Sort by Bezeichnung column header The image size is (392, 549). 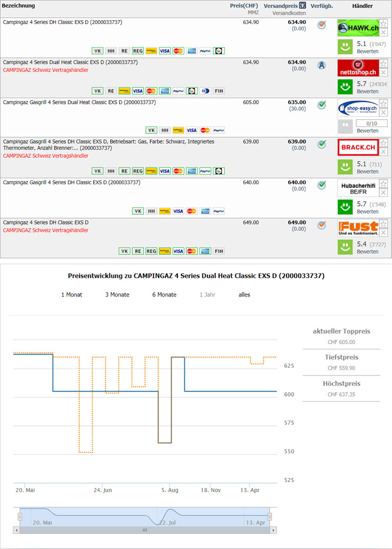click(x=19, y=5)
